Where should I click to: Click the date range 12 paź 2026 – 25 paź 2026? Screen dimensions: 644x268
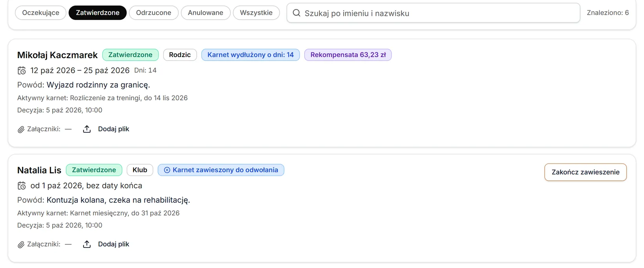pos(80,70)
